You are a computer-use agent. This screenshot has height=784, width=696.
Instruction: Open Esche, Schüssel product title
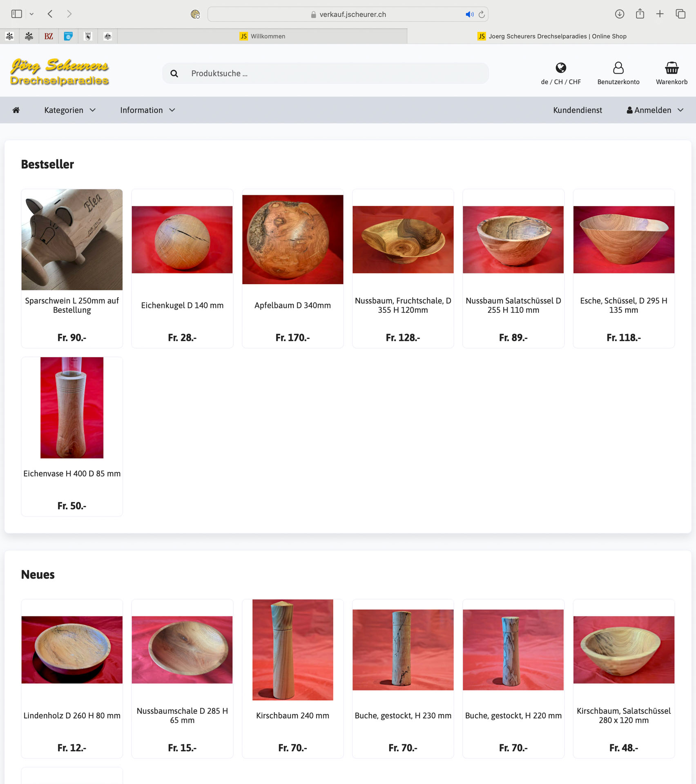[624, 305]
